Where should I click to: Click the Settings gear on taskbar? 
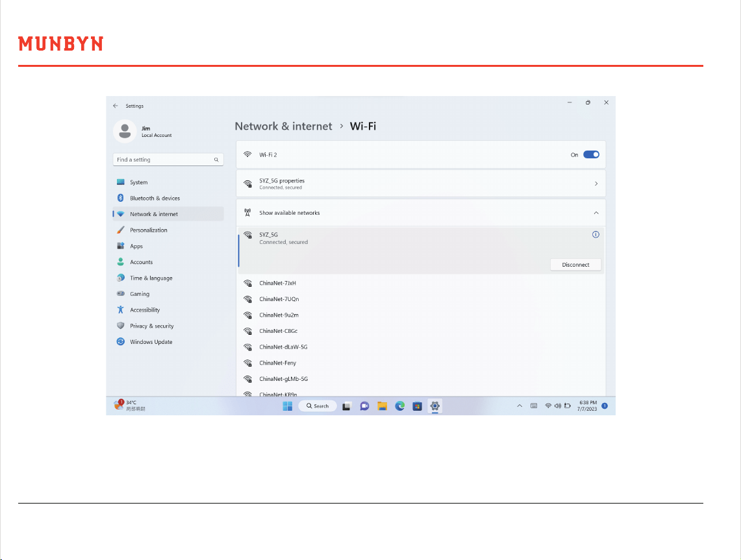434,406
